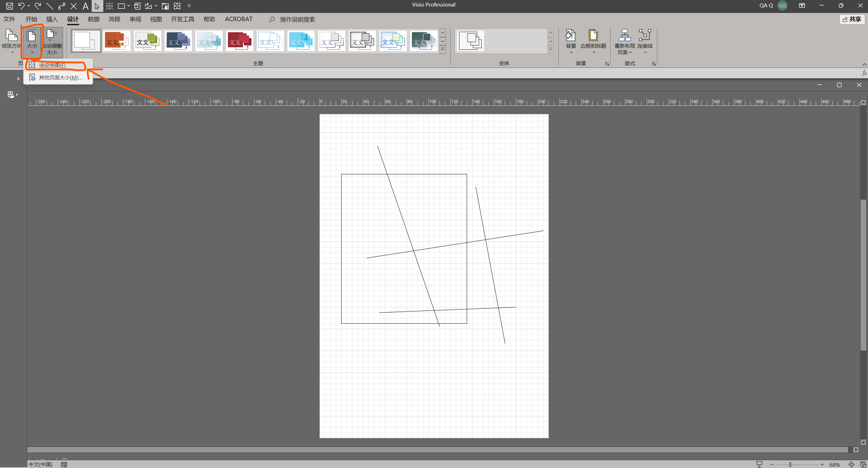Choose 适应绘图 from the size menu

pos(52,65)
